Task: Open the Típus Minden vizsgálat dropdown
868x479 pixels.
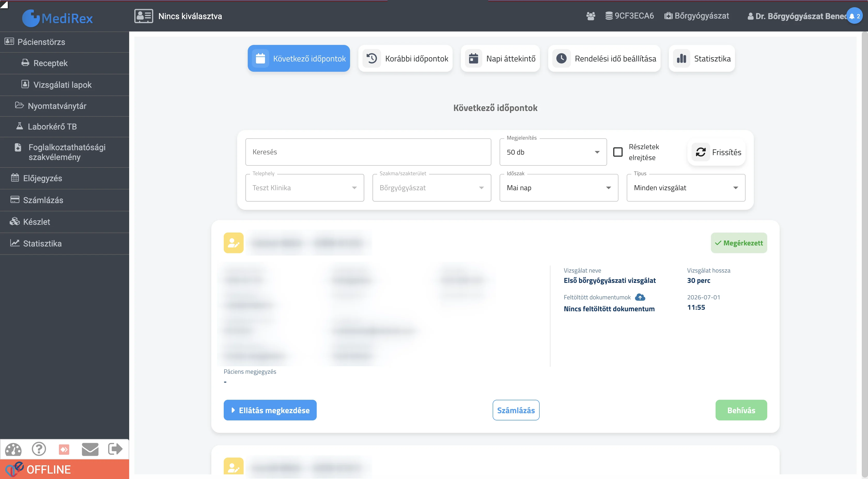Action: pos(686,188)
